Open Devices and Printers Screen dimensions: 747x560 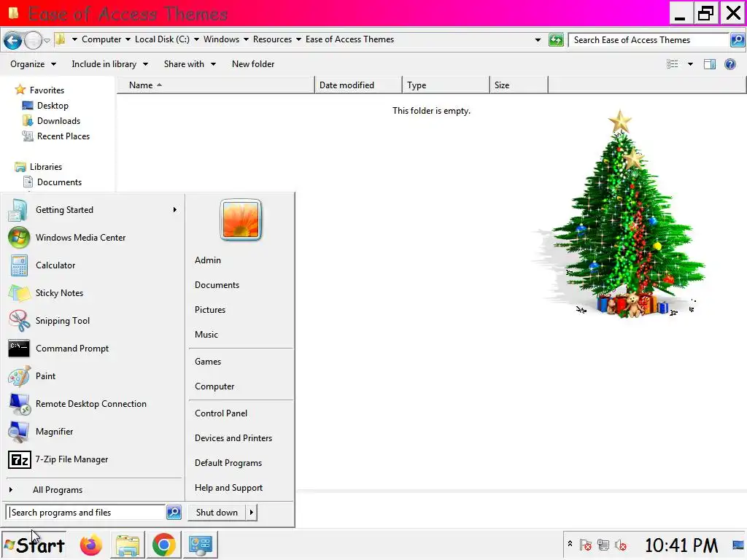pyautogui.click(x=233, y=438)
